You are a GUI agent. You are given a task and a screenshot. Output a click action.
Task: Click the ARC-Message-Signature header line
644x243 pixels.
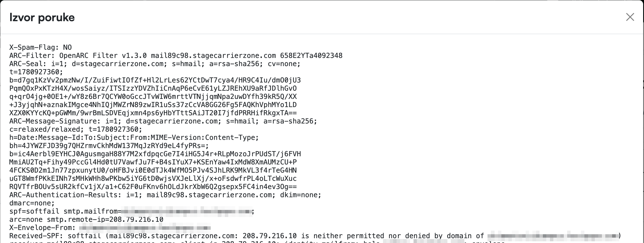click(x=163, y=121)
